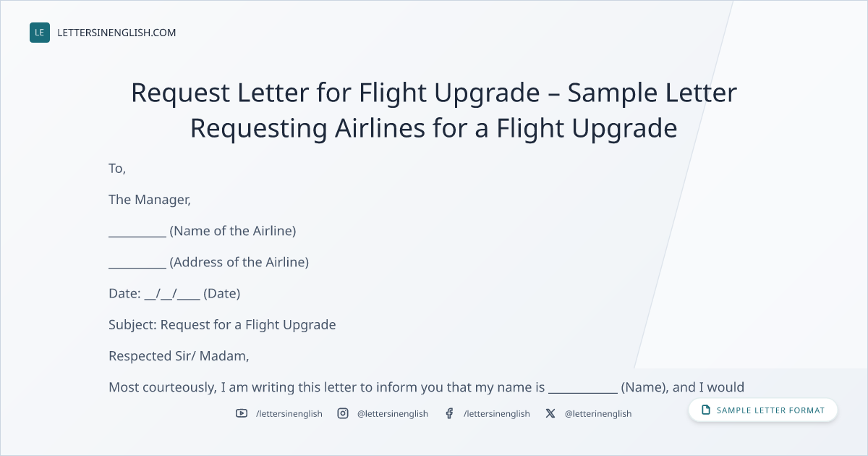This screenshot has width=868, height=456.
Task: Click the Subject: Request for a Flight Upgrade line
Action: click(222, 325)
